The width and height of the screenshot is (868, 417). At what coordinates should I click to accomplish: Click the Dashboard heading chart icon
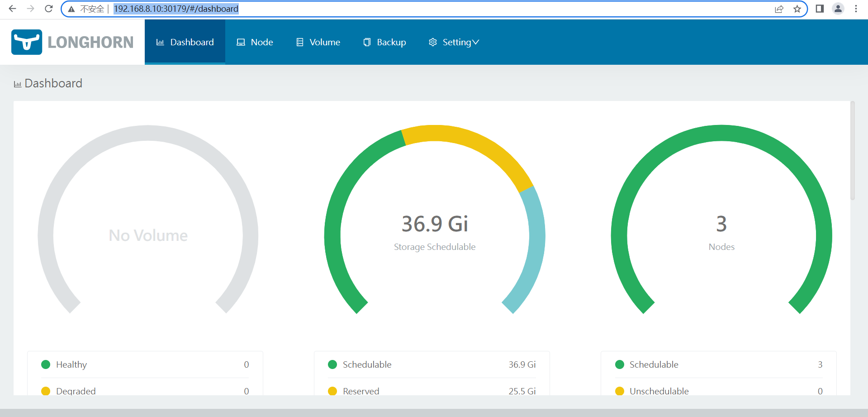click(18, 84)
